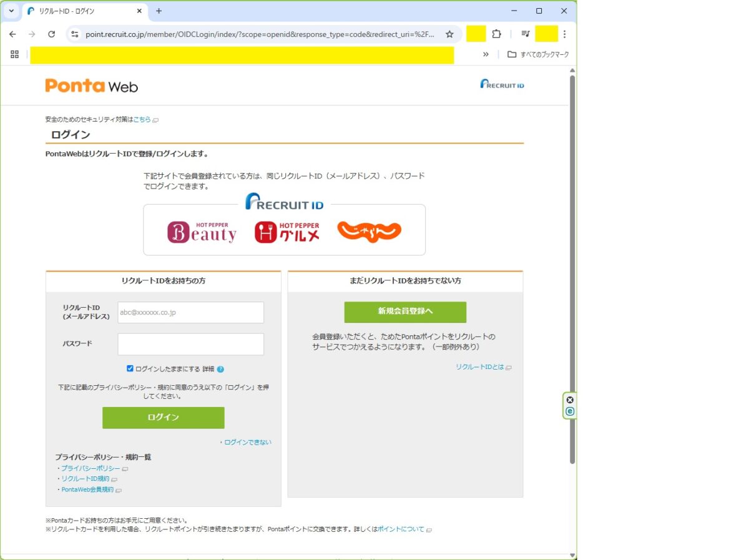Click the じゃらん logo
Screen dimensions: 749x560
coord(370,232)
